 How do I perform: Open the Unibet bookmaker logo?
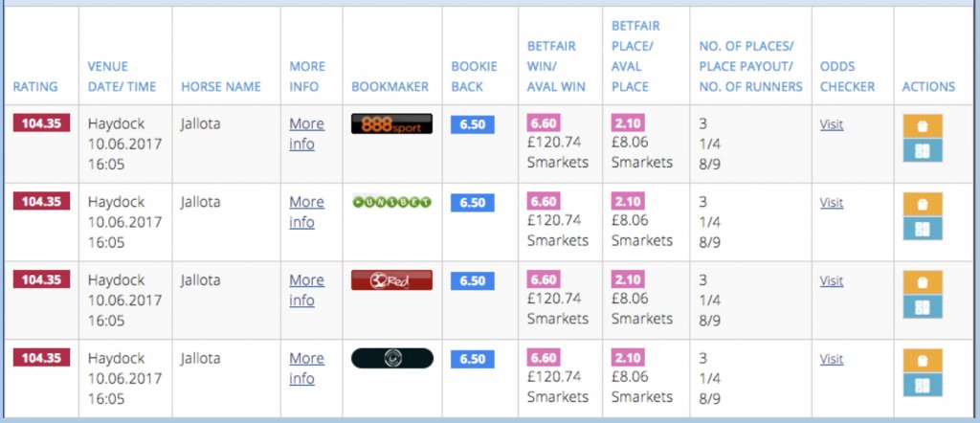(391, 202)
